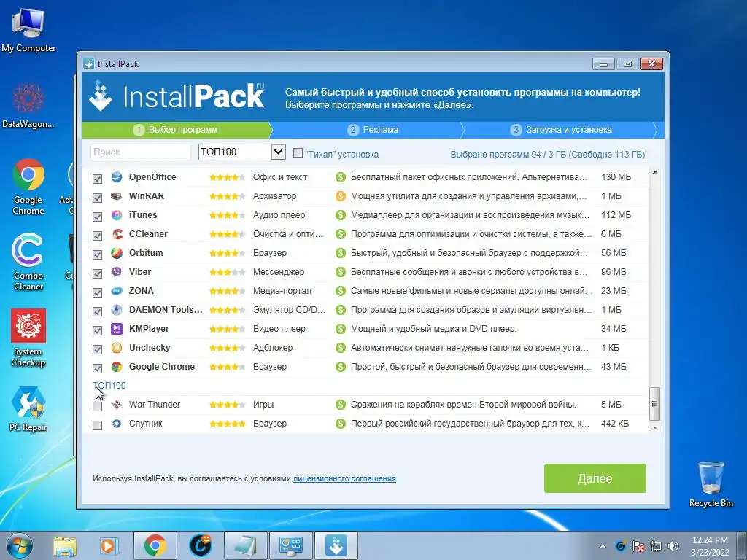The height and width of the screenshot is (560, 747).
Task: Click the program list scrollbar thumb
Action: tap(655, 404)
